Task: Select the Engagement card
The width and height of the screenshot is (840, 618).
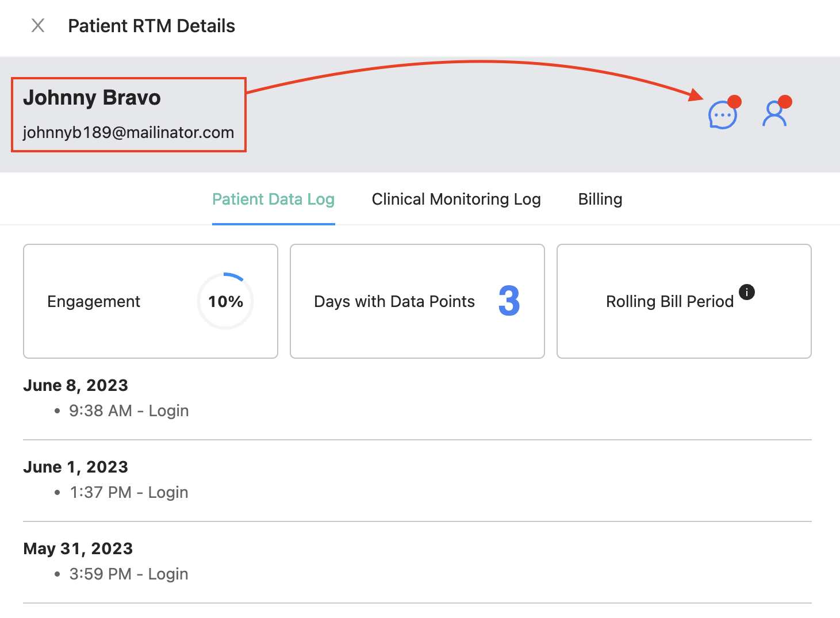Action: 151,301
